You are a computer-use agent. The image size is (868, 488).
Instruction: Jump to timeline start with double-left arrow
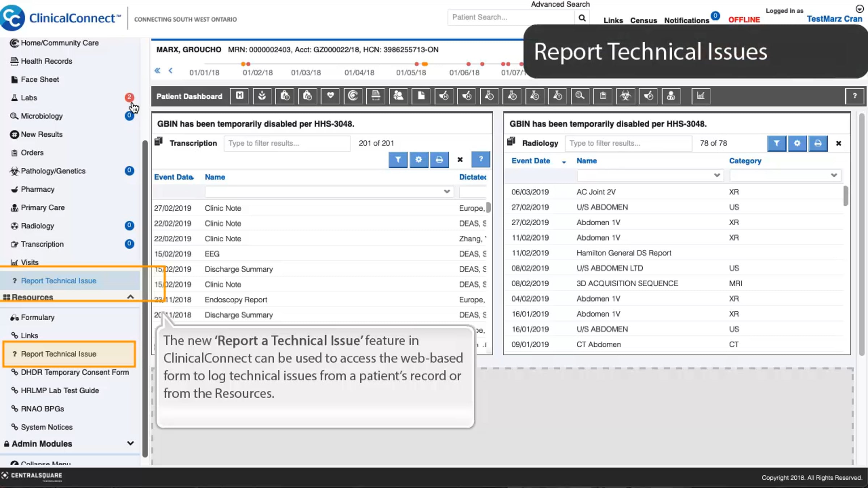point(157,70)
